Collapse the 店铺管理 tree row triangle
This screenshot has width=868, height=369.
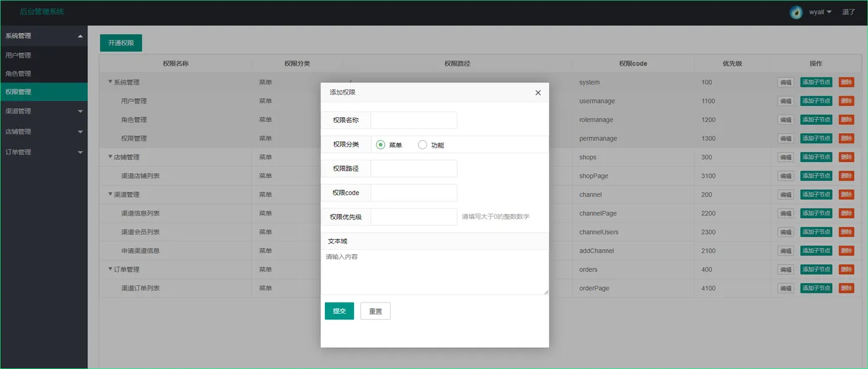coord(110,157)
